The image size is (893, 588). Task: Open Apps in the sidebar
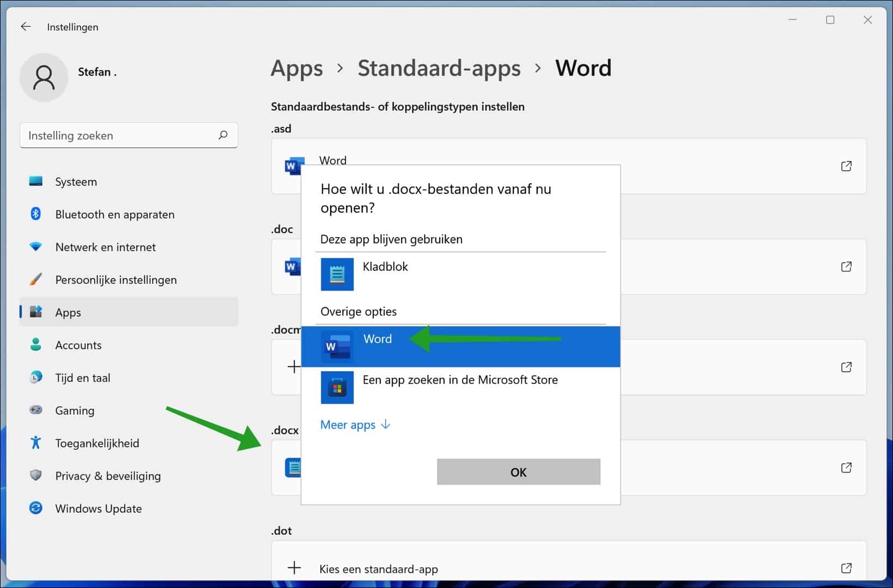(68, 312)
